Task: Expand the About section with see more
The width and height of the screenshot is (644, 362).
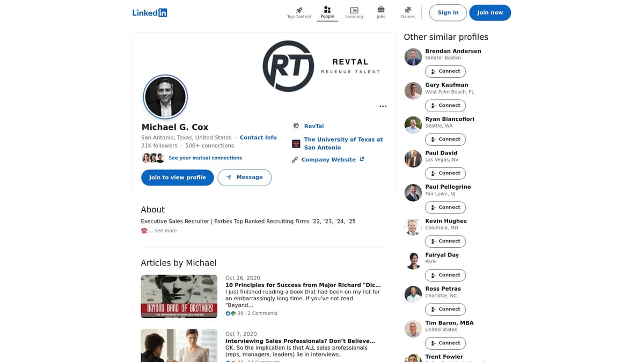Action: [x=165, y=230]
